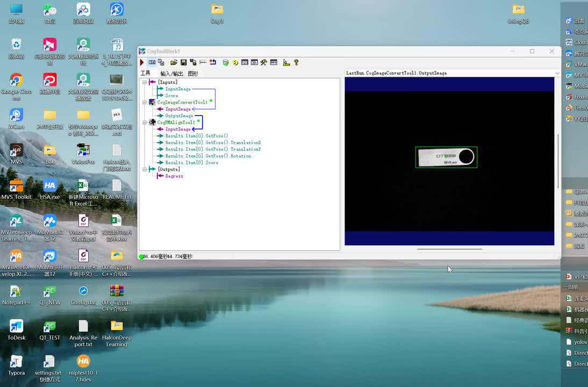Open the Typora desktop shortcut

coord(17,365)
